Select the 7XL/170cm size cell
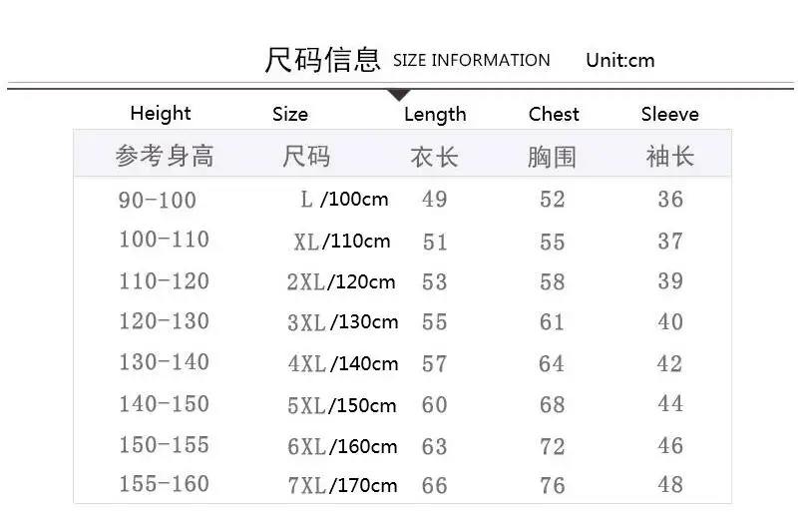Image resolution: width=812 pixels, height=512 pixels. [x=342, y=486]
